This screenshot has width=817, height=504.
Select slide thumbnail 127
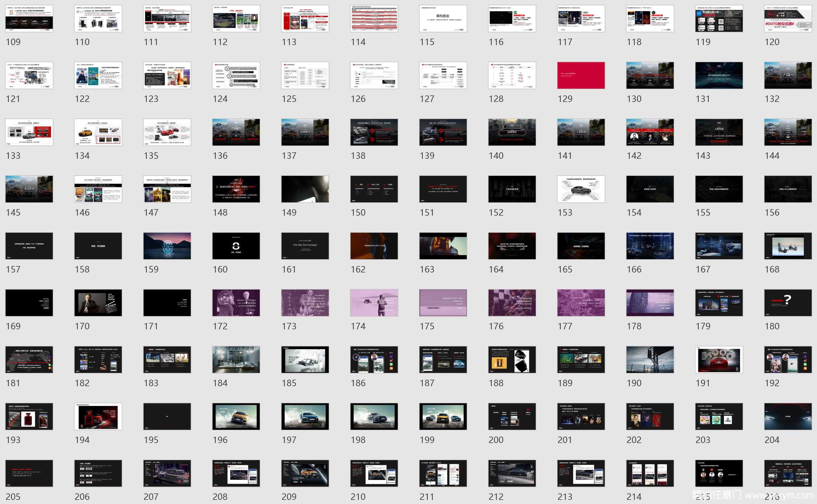click(x=443, y=75)
